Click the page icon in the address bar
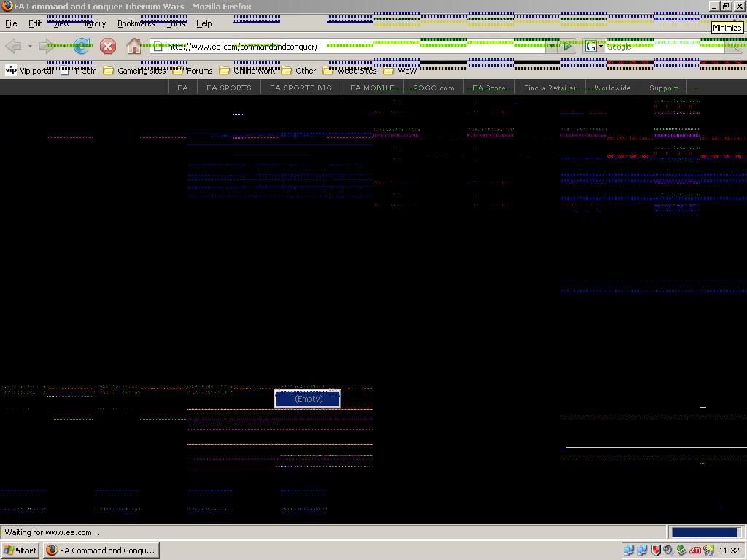Screen dimensions: 747x560 (x=158, y=47)
